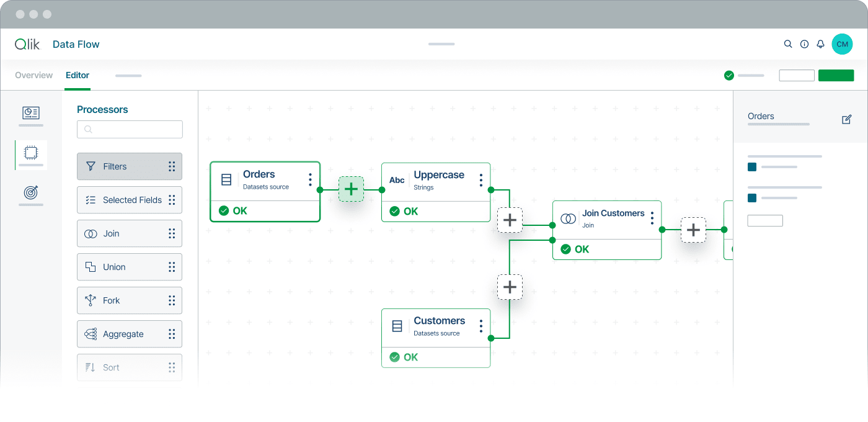Click the Union processor icon

click(91, 267)
